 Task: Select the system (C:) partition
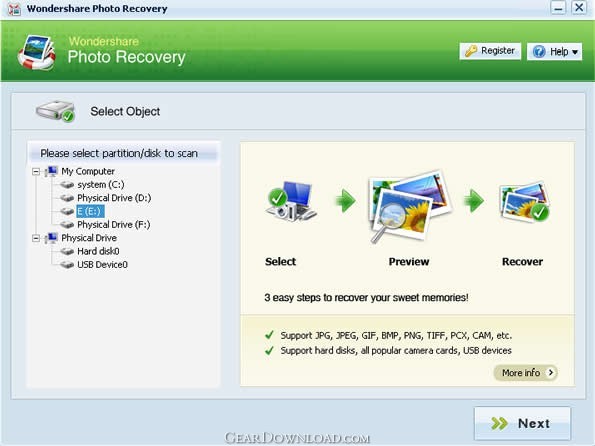pyautogui.click(x=101, y=184)
